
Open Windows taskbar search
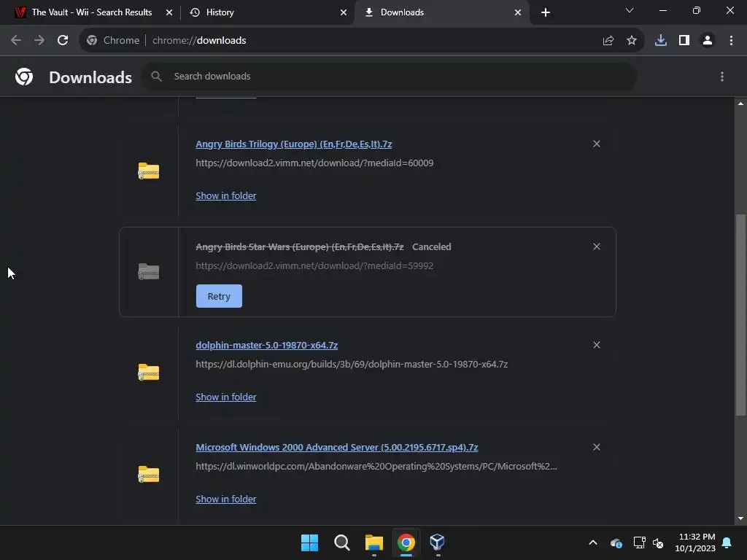coord(342,542)
